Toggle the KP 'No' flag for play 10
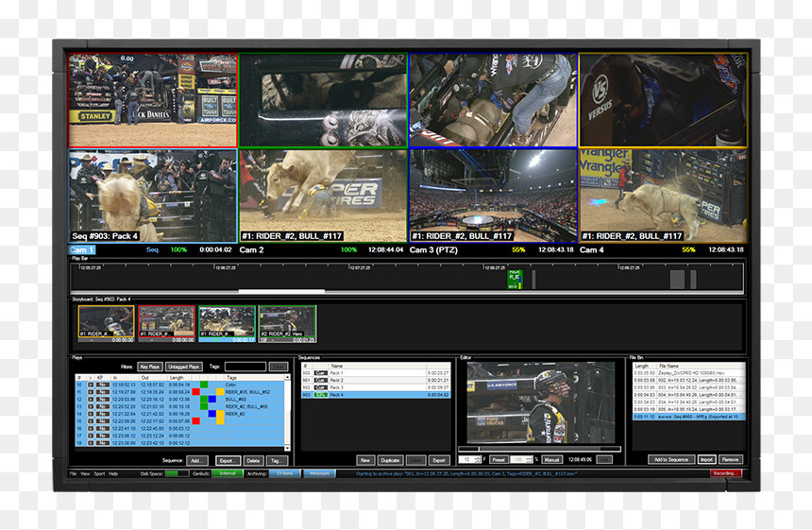The height and width of the screenshot is (530, 812). click(x=103, y=385)
